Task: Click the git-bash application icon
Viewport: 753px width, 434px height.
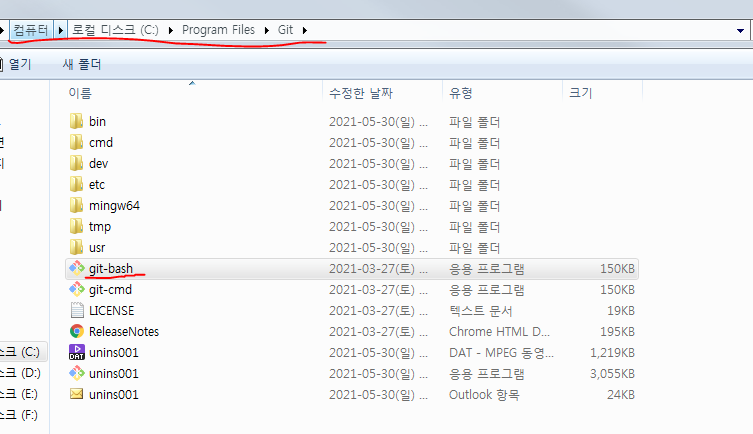Action: (77, 268)
